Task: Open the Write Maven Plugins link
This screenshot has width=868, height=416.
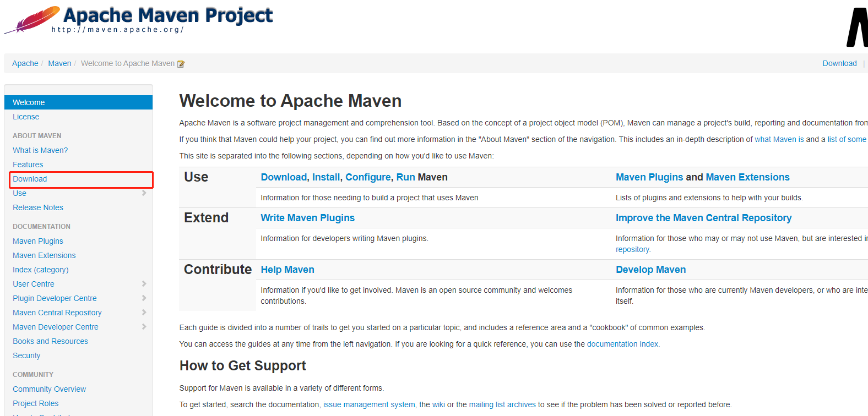Action: coord(307,218)
